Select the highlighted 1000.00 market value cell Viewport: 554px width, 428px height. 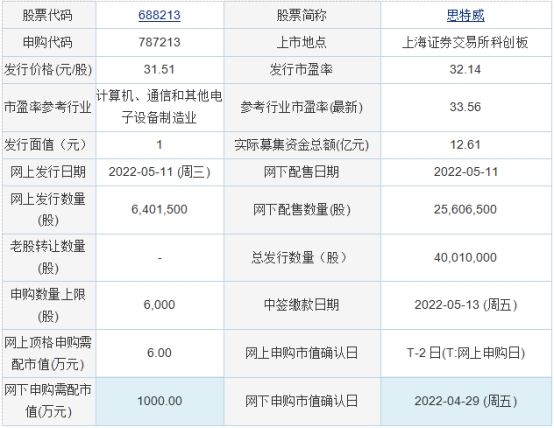click(x=160, y=401)
